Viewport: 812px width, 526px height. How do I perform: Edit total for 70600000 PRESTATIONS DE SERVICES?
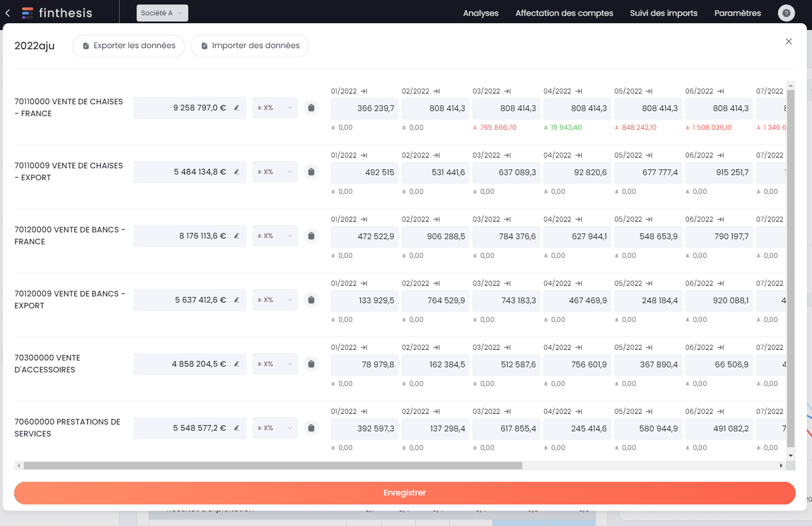pos(236,428)
